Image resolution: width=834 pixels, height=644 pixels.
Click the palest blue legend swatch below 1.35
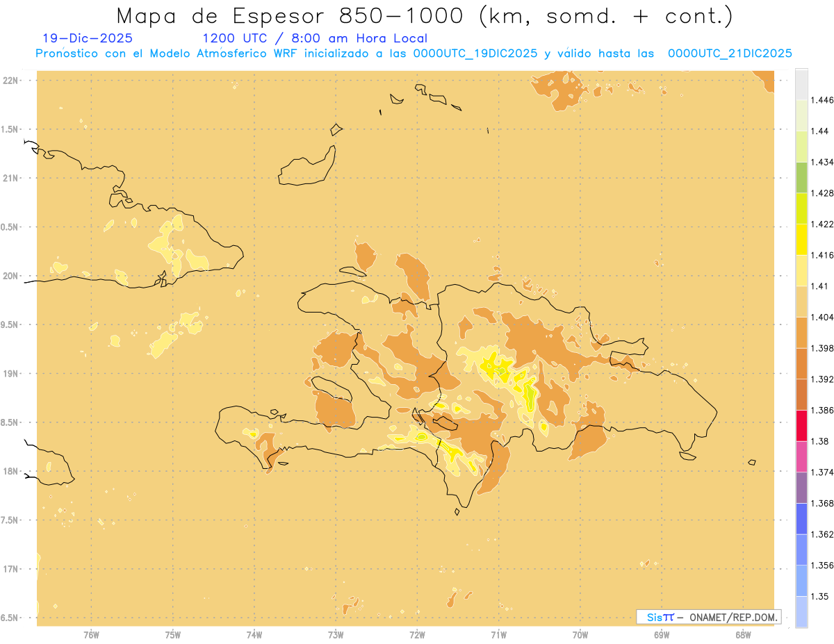(x=801, y=612)
